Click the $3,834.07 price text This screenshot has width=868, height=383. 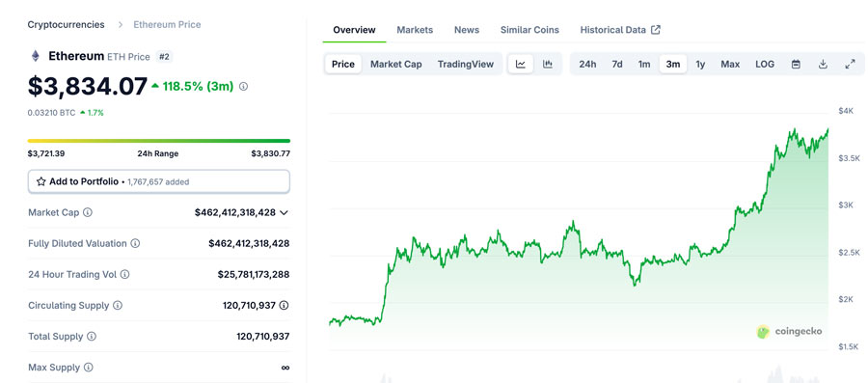pyautogui.click(x=88, y=86)
